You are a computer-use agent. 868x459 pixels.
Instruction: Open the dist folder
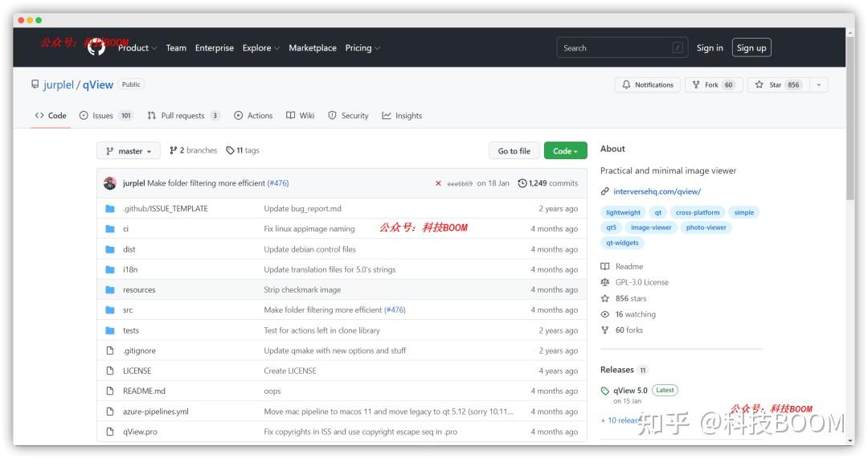(x=129, y=249)
